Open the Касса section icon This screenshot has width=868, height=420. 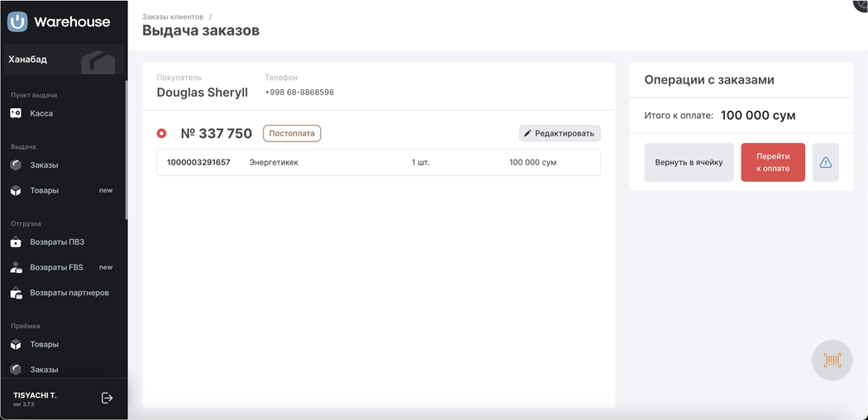click(16, 113)
